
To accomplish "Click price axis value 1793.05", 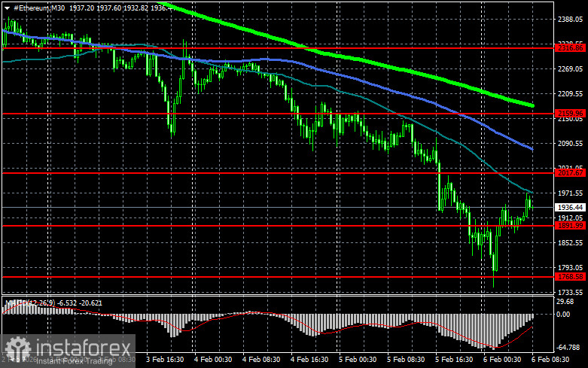I will [x=570, y=268].
